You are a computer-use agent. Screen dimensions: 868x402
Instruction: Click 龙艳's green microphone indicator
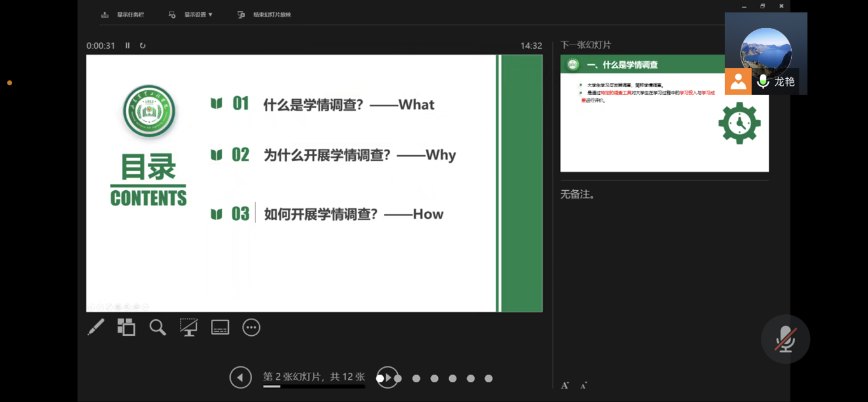[763, 81]
